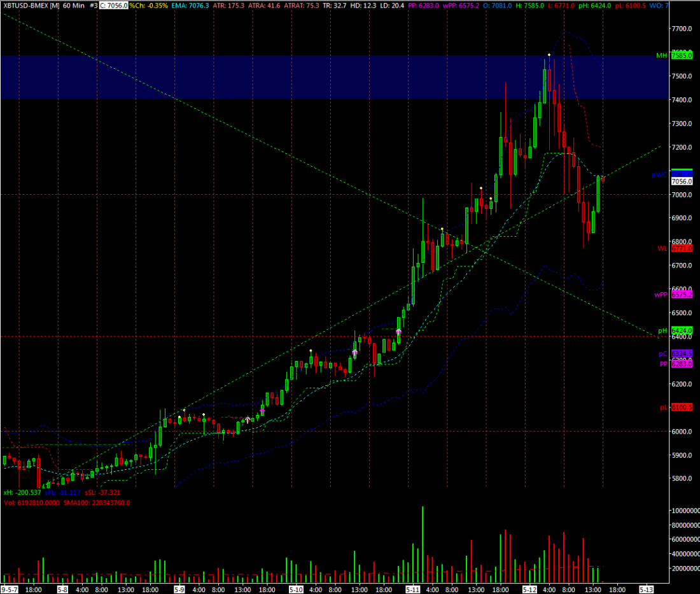
Task: Click the EMA 7076.3 readout in header
Action: point(188,5)
